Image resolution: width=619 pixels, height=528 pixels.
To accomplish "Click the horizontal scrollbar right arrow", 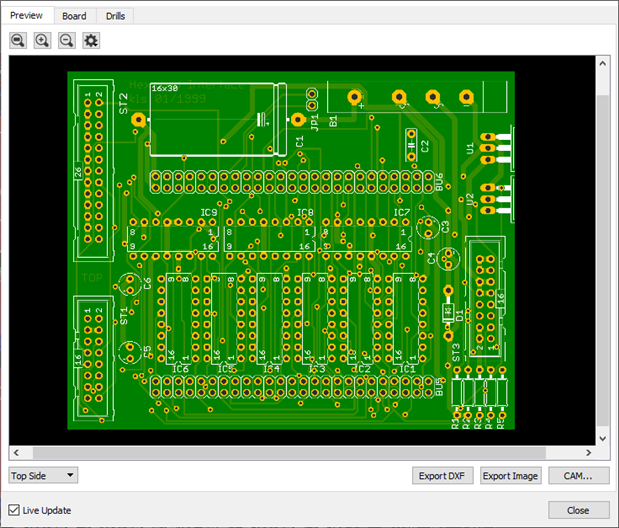I will (588, 452).
